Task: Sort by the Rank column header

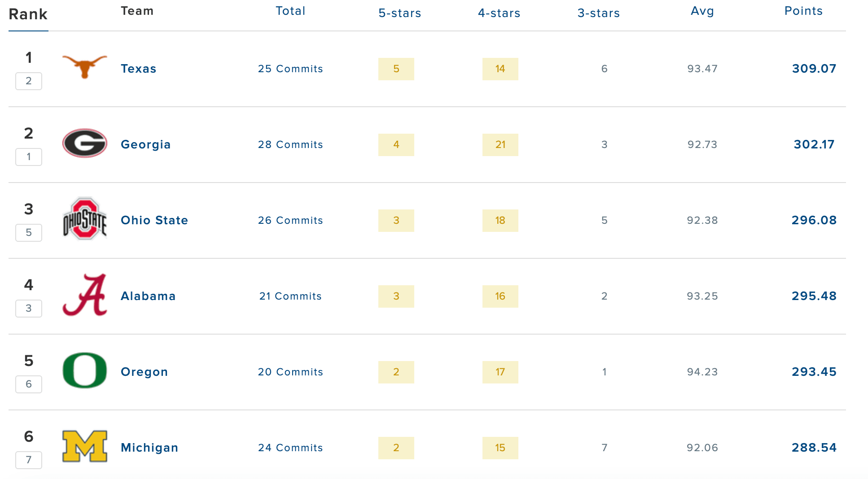Action: (x=28, y=14)
